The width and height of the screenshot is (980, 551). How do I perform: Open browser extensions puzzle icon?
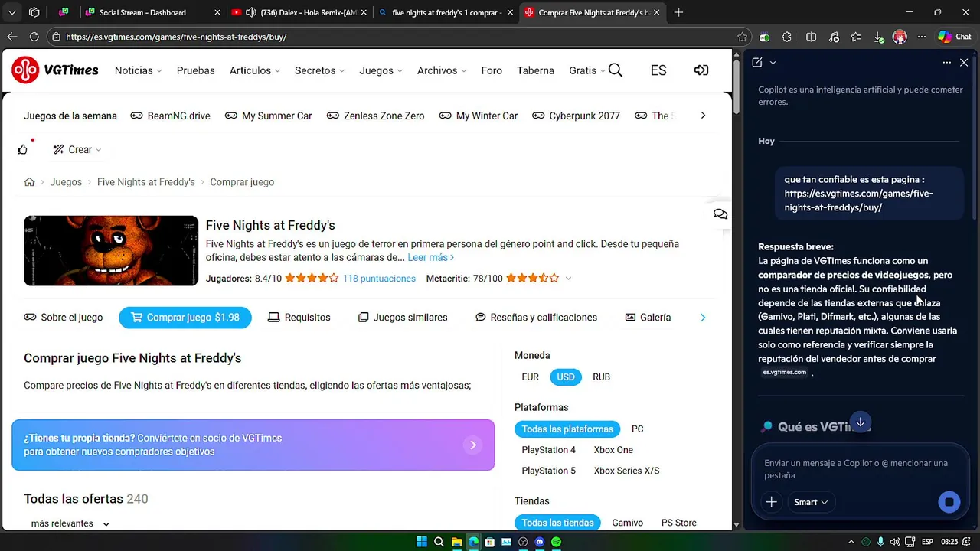click(x=787, y=37)
